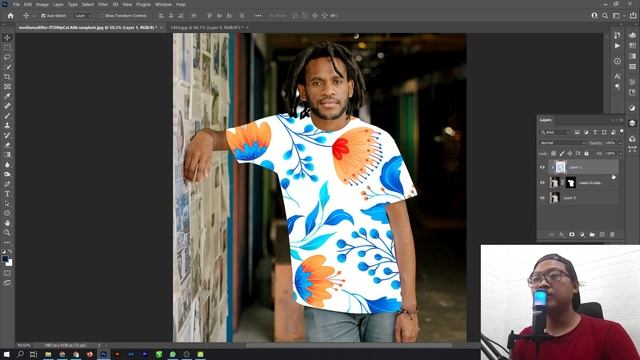Toggle Show Transform Controls checkbox
The height and width of the screenshot is (360, 640).
[102, 16]
